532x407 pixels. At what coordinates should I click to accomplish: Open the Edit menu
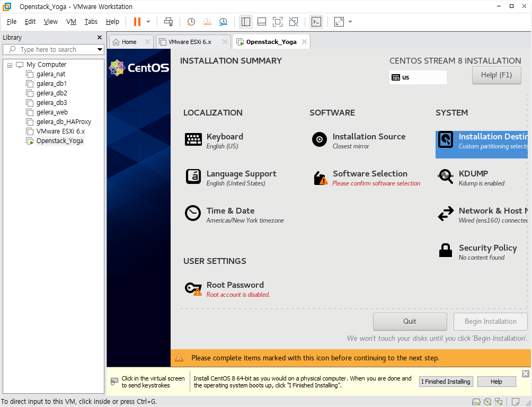click(x=30, y=22)
